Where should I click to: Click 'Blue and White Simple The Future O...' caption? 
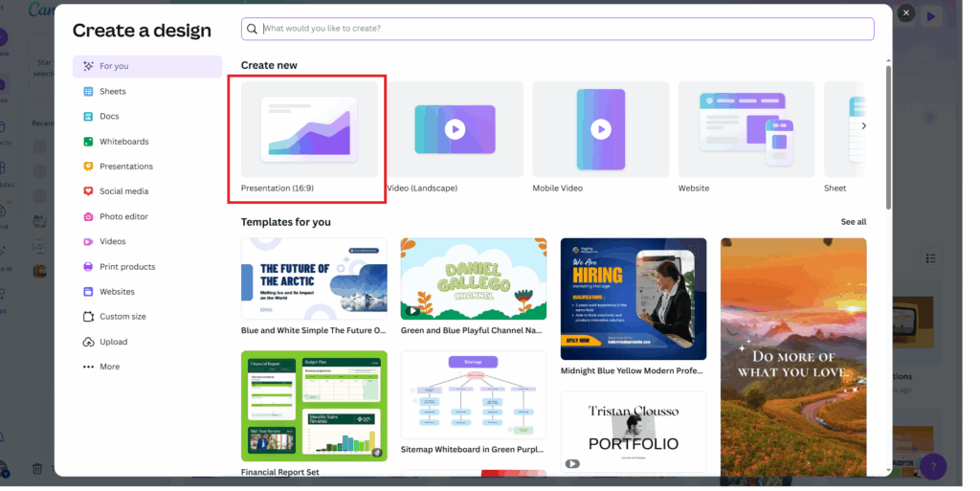(314, 330)
